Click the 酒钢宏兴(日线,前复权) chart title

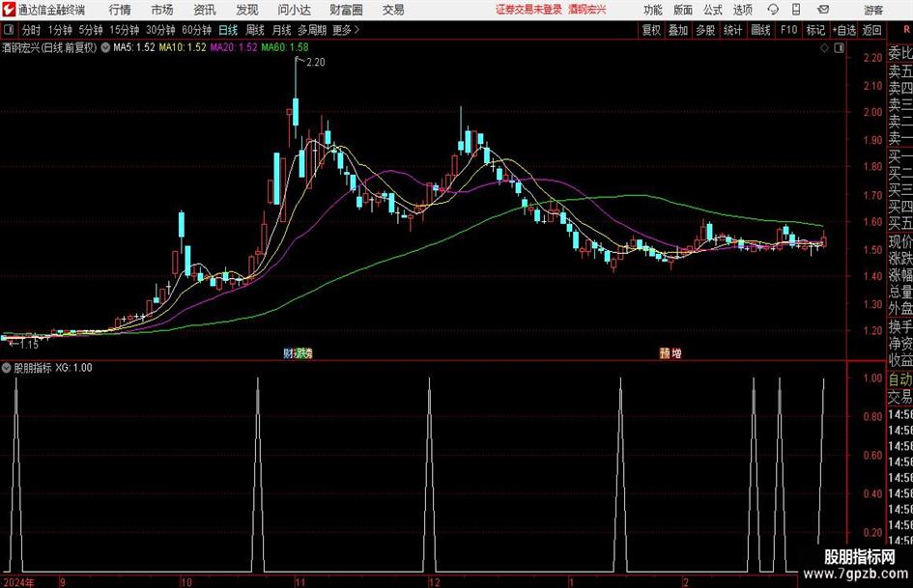click(x=49, y=47)
